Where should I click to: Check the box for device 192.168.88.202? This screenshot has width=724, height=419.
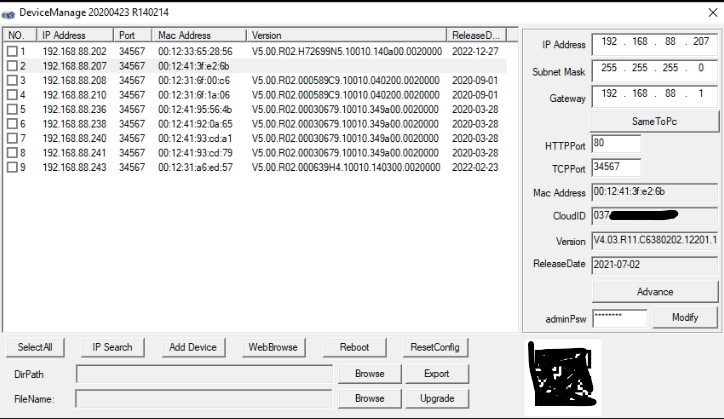coord(12,51)
